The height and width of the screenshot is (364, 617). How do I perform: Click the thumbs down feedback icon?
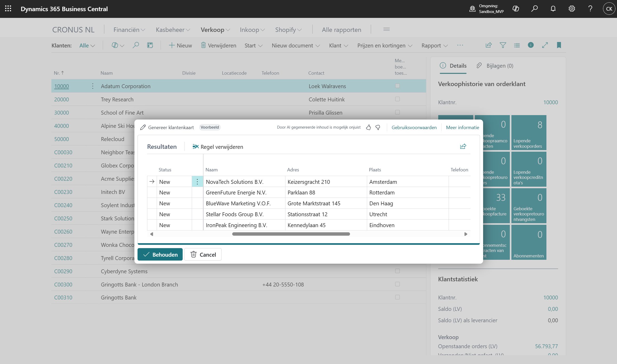point(378,127)
